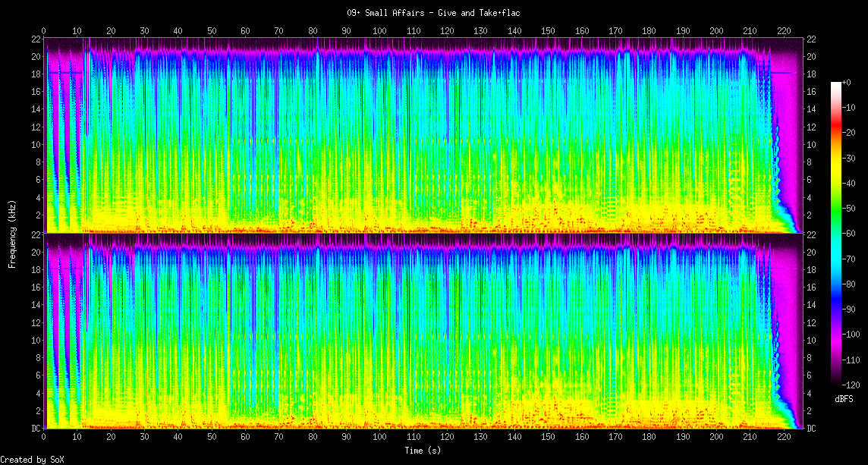Click the 50 second mark on top time axis
The width and height of the screenshot is (868, 465).
[x=212, y=30]
